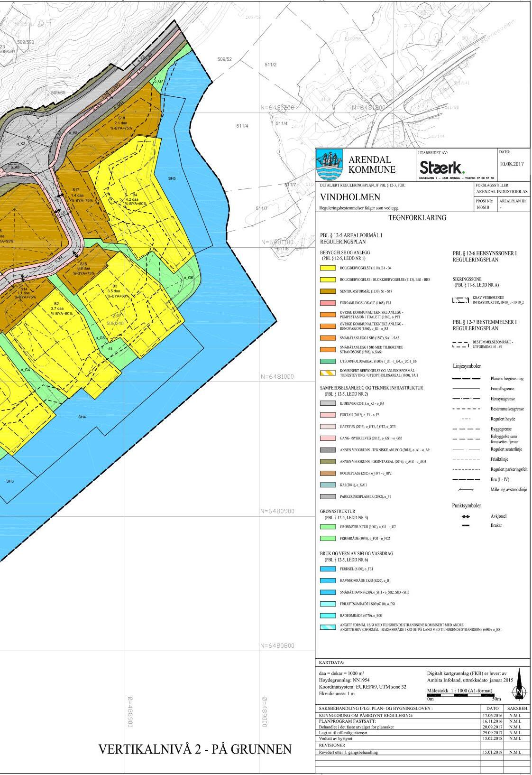Click the Bru (I - IV) line symbol
Screen dimensions: 532x775
467,479
